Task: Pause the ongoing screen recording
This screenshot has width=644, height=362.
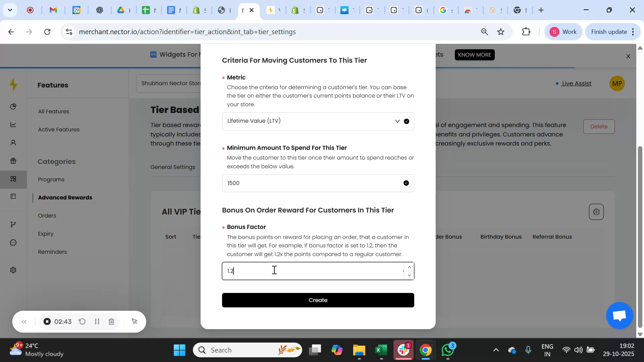Action: [97, 321]
